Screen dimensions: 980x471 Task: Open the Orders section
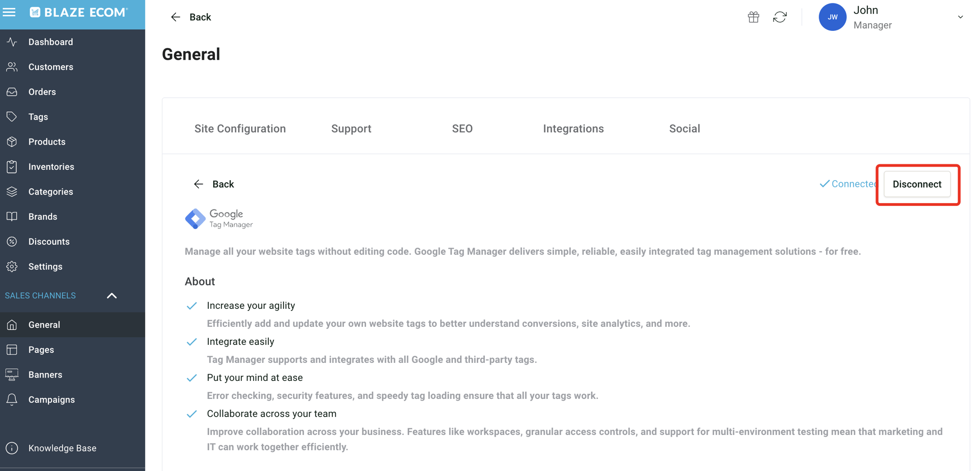[x=42, y=92]
